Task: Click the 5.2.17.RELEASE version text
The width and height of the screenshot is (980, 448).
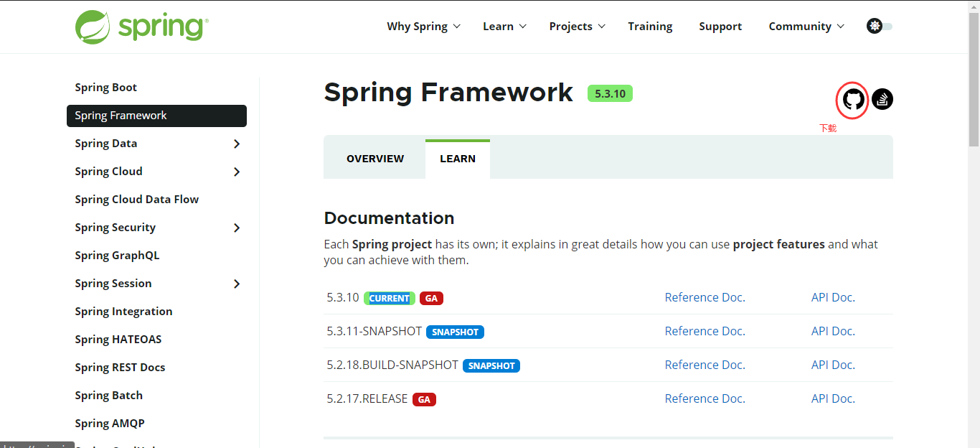Action: [x=367, y=398]
